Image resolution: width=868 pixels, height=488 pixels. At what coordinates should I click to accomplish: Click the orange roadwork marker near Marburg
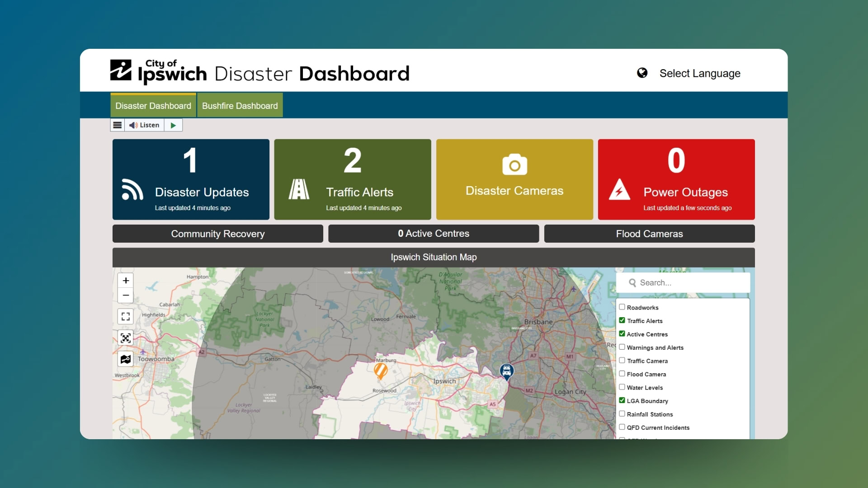tap(381, 371)
